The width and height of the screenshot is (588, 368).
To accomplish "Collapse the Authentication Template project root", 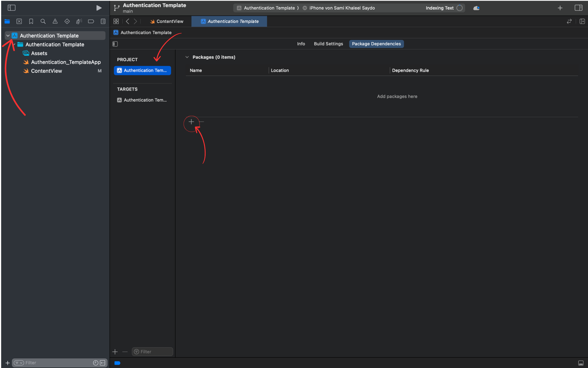I will 8,36.
